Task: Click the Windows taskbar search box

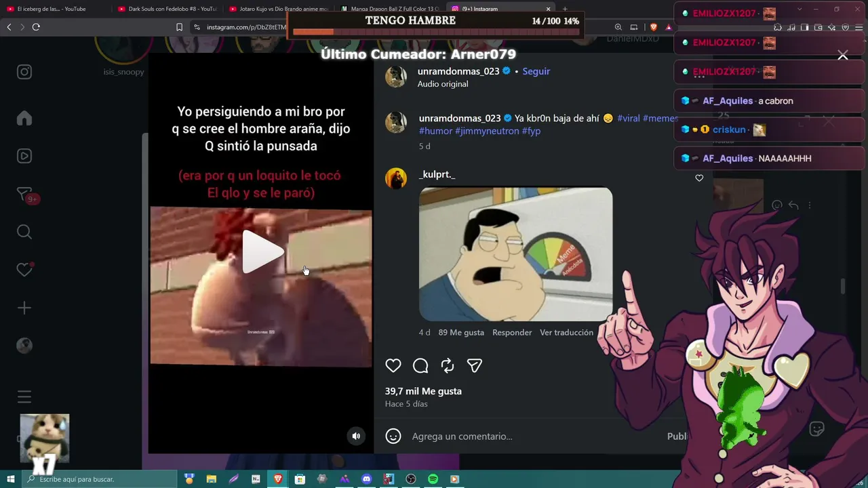Action: tap(99, 479)
